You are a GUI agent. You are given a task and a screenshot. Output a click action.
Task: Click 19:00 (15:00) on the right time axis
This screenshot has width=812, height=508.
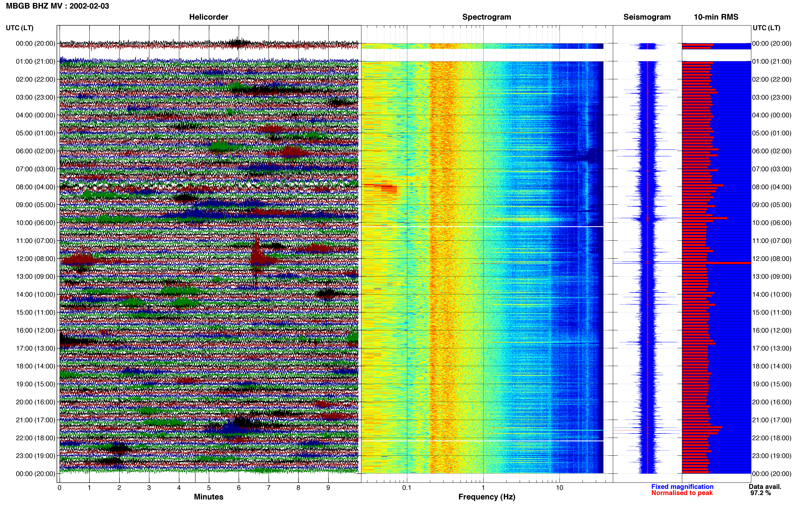coord(772,384)
